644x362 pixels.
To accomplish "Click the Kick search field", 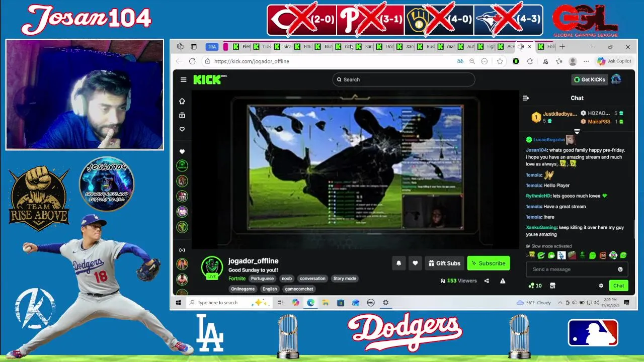I will tap(404, 79).
